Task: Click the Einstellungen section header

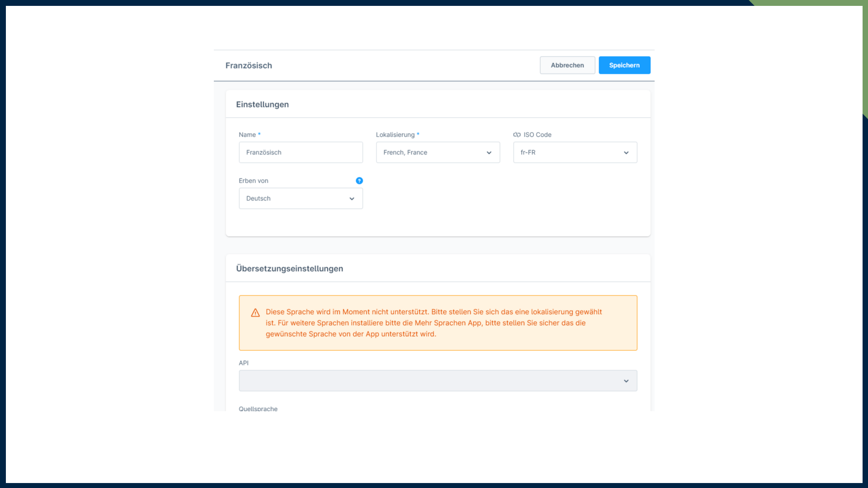Action: click(x=262, y=104)
